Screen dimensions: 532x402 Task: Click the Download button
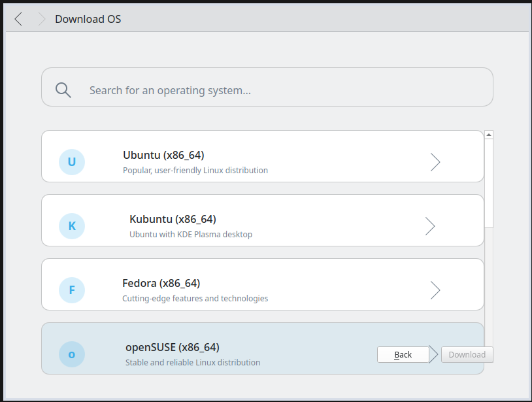[467, 354]
